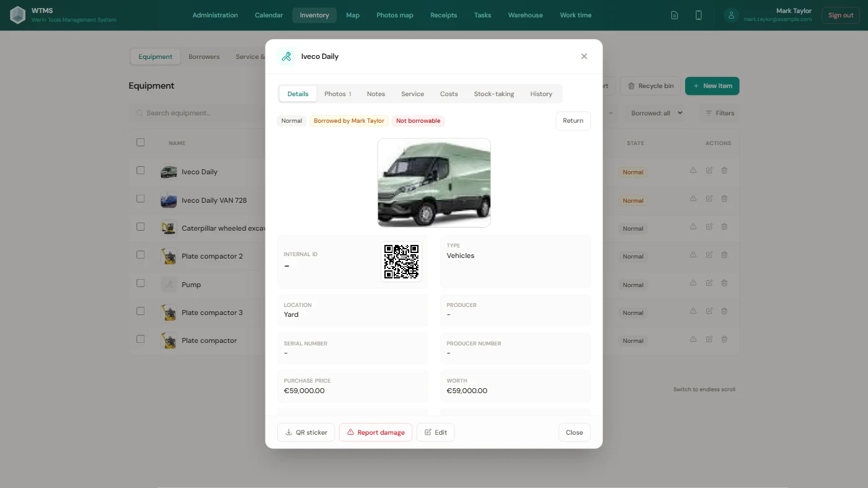
Task: Click the user profile avatar icon
Action: click(x=732, y=15)
